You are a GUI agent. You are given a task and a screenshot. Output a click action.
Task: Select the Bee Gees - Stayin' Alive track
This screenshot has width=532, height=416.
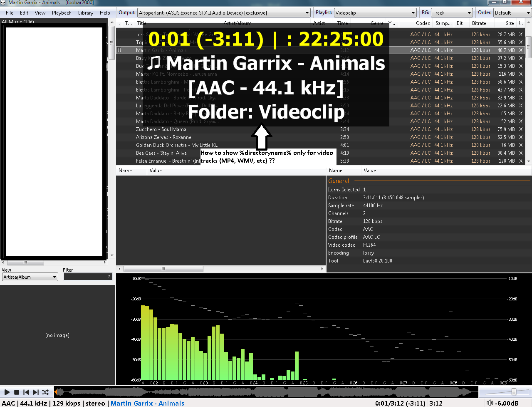(161, 153)
